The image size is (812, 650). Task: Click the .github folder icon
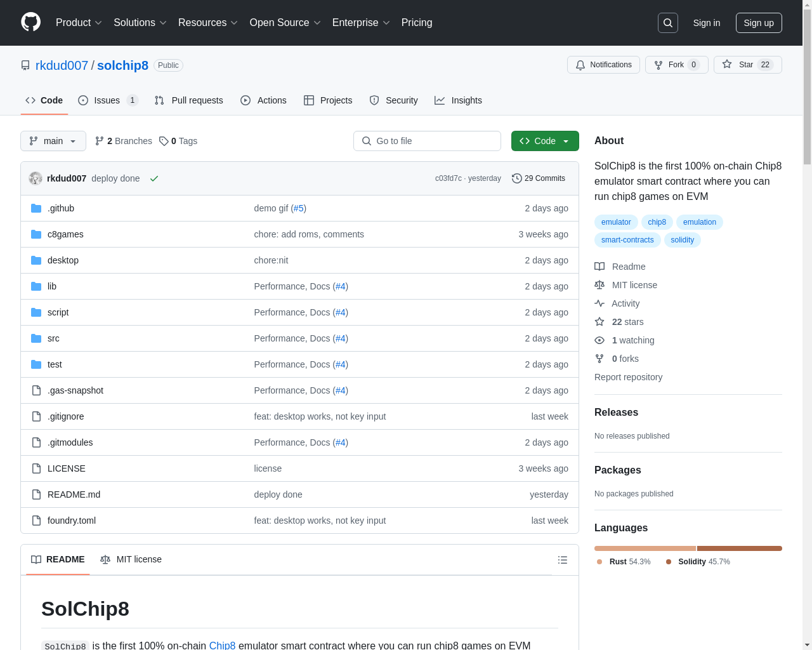(36, 208)
